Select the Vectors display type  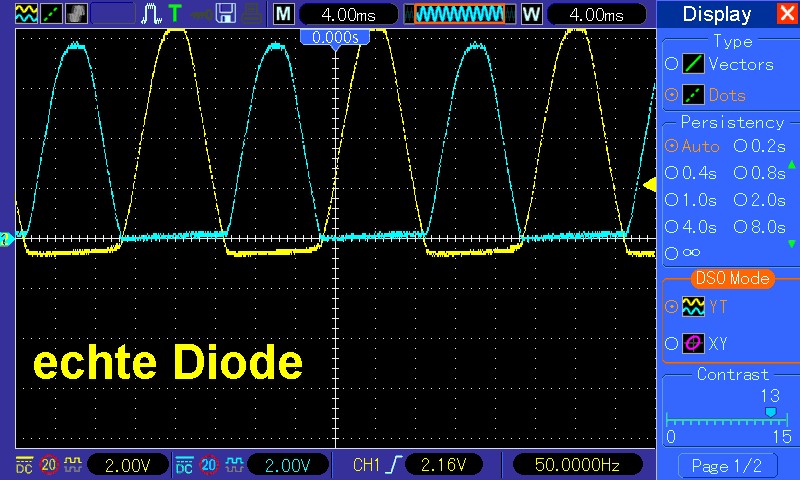point(671,64)
